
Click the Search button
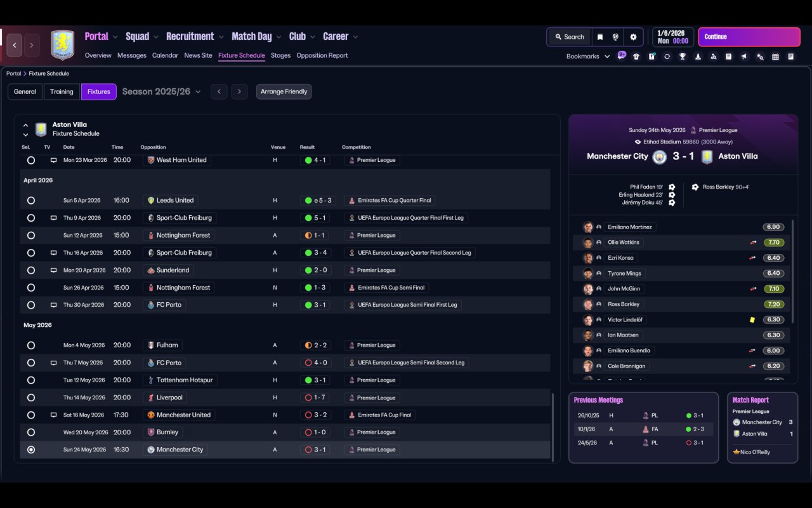click(x=569, y=37)
